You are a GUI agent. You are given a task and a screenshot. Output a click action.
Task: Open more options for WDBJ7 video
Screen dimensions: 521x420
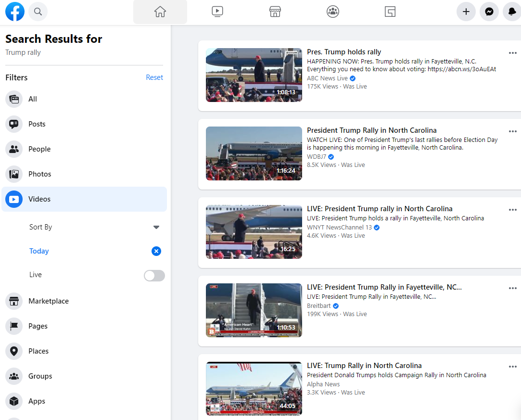click(513, 131)
